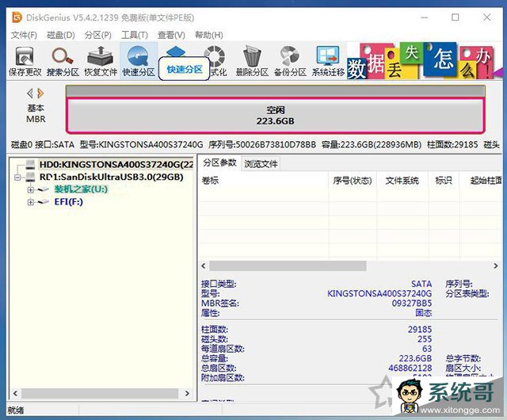507x420 pixels.
Task: Click the RD1 SanDisk drive icon
Action: click(x=30, y=177)
